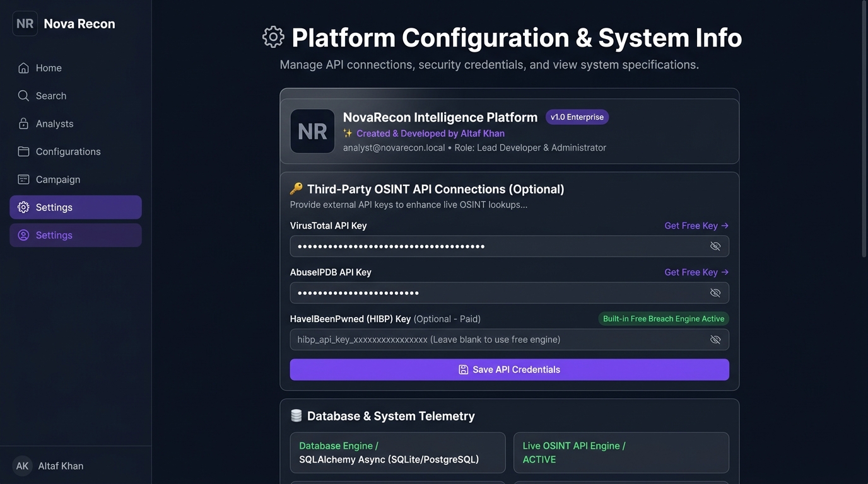Image resolution: width=868 pixels, height=484 pixels.
Task: Click the AK avatar in the sidebar footer
Action: (x=22, y=466)
